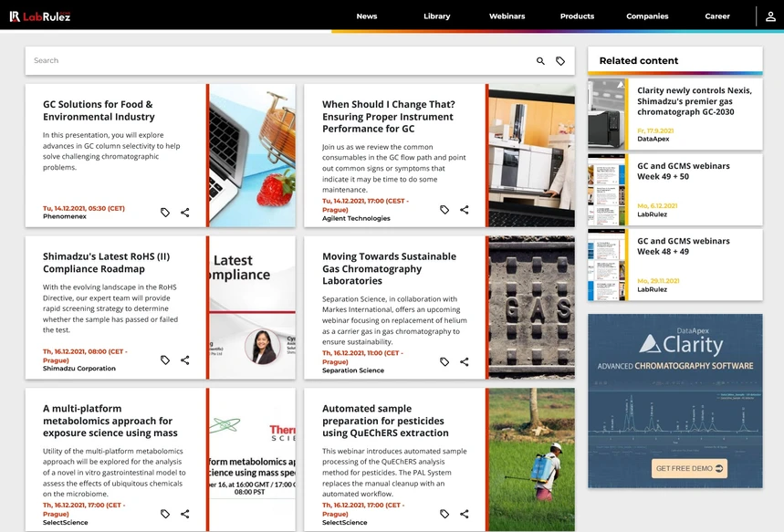The image size is (784, 532).
Task: Click the date Fr, 17.9.2021
Action: [x=655, y=131]
